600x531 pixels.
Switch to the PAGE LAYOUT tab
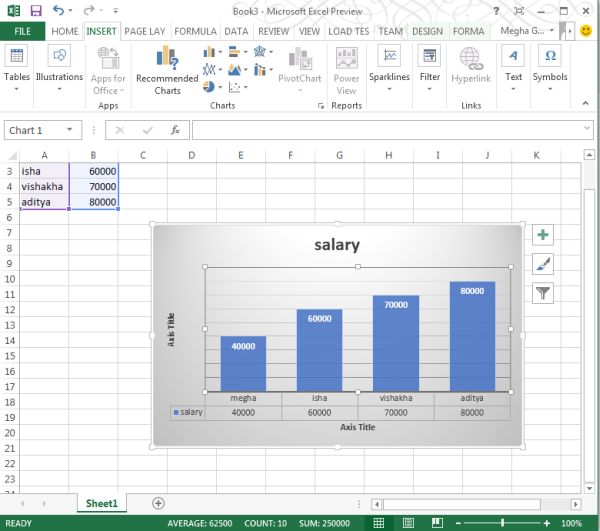(x=145, y=31)
